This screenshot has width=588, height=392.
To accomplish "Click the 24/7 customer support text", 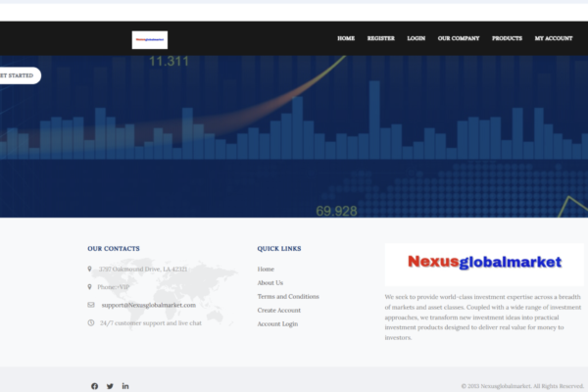I will click(x=151, y=323).
